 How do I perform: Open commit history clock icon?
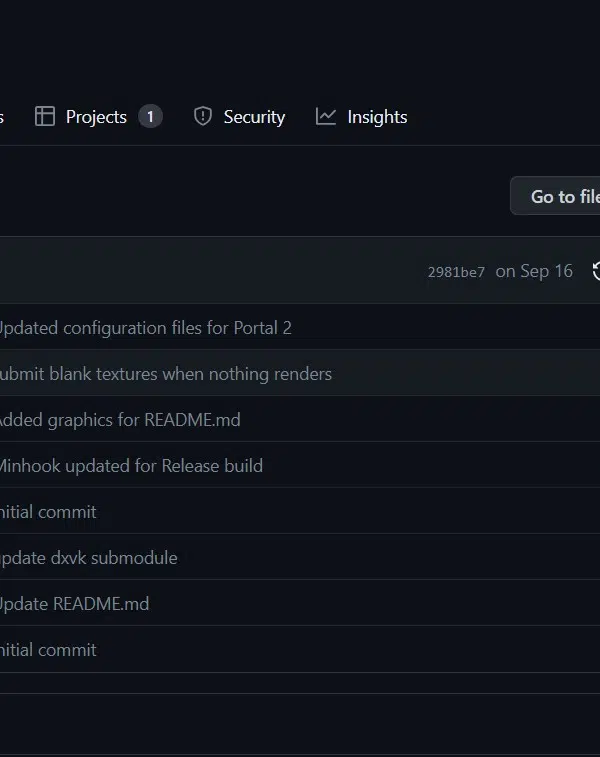pyautogui.click(x=596, y=271)
